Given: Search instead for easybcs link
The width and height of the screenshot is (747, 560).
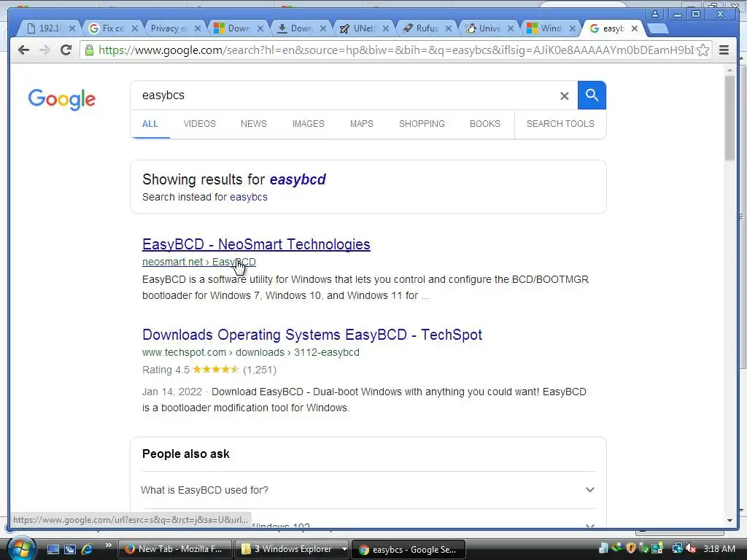Looking at the screenshot, I should point(248,197).
